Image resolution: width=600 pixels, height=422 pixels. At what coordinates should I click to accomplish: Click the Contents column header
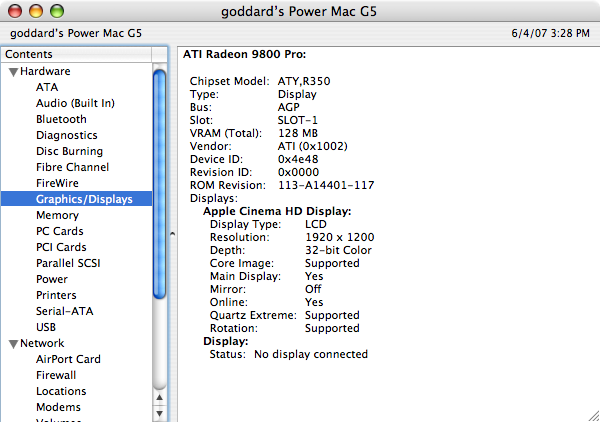coord(80,54)
